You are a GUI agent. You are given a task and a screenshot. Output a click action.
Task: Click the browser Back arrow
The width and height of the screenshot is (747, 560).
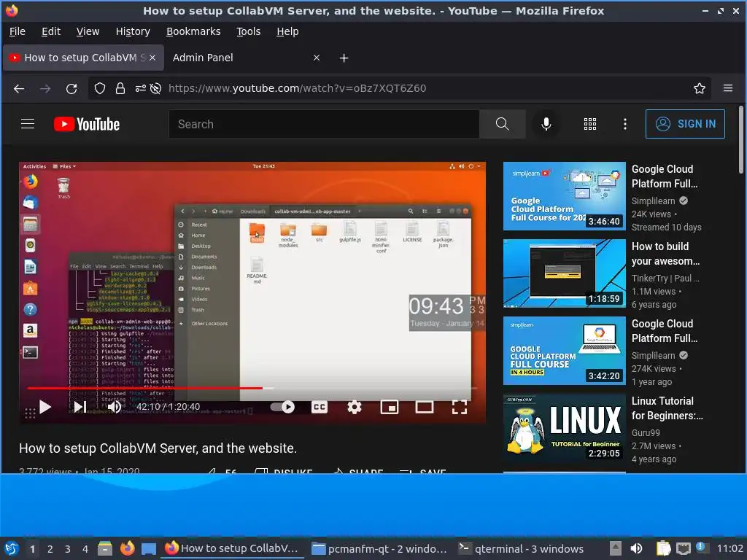point(18,88)
